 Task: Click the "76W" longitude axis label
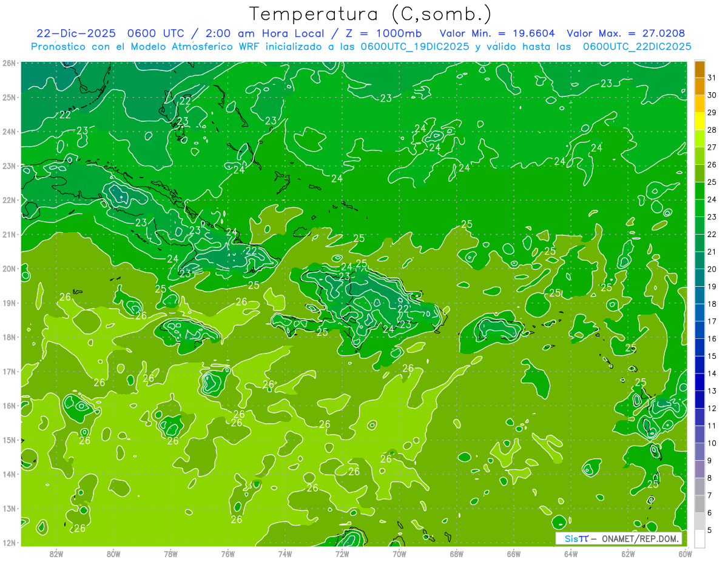[228, 554]
